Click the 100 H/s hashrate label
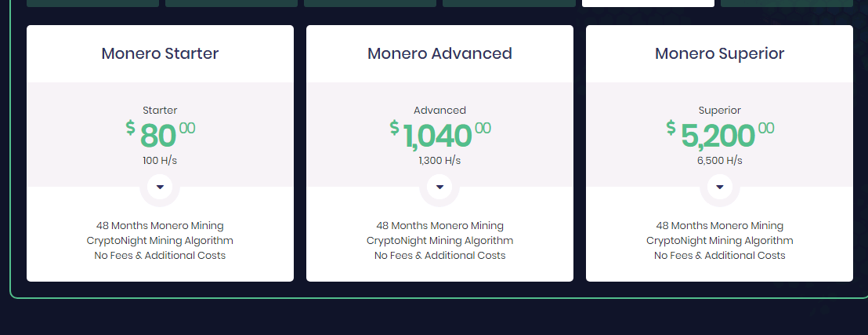868x335 pixels. [160, 161]
